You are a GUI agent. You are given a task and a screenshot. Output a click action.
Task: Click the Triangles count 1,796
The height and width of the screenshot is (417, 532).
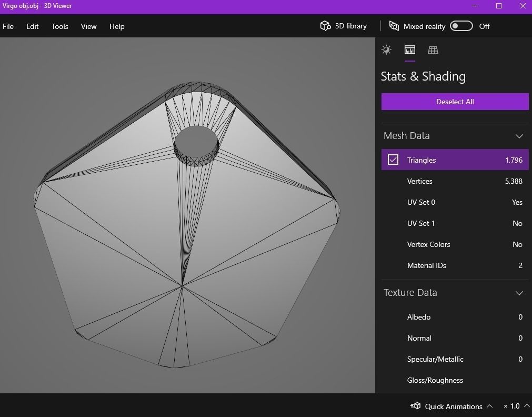click(x=514, y=160)
